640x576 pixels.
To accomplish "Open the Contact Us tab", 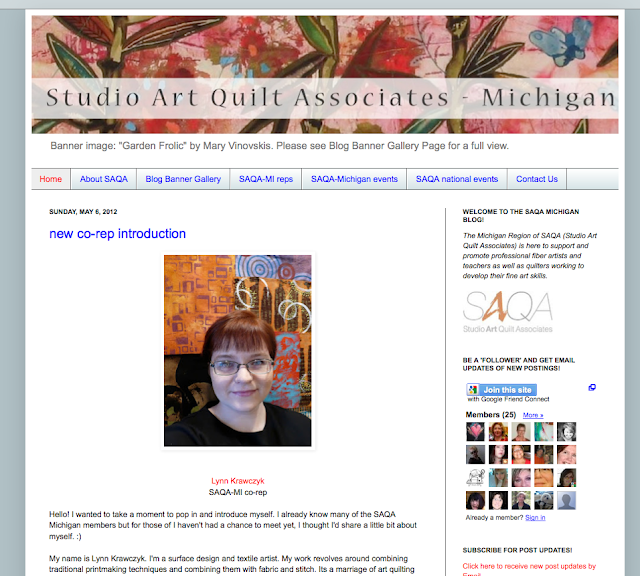I will 537,179.
